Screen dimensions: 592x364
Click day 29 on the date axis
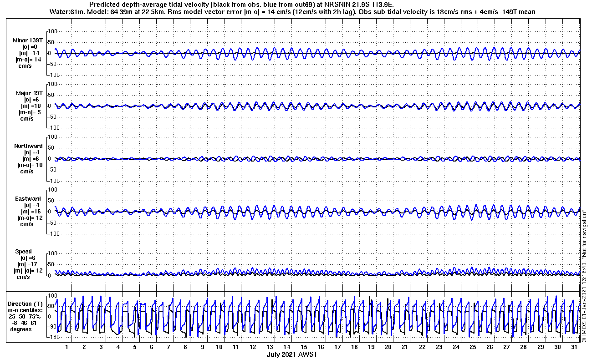540,347
